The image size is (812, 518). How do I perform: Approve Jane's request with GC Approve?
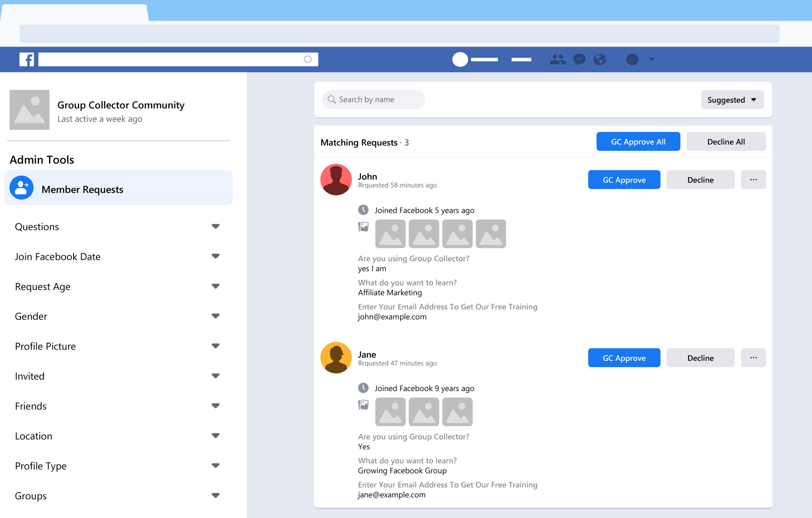tap(624, 358)
